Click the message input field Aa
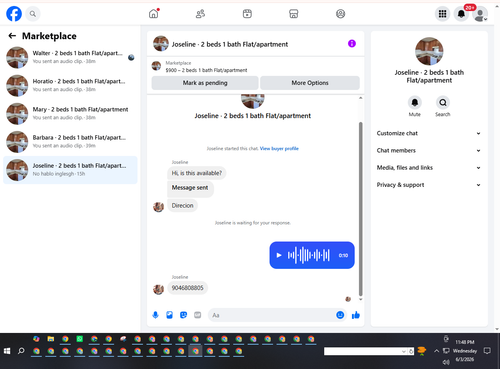The image size is (500, 369). [x=272, y=315]
